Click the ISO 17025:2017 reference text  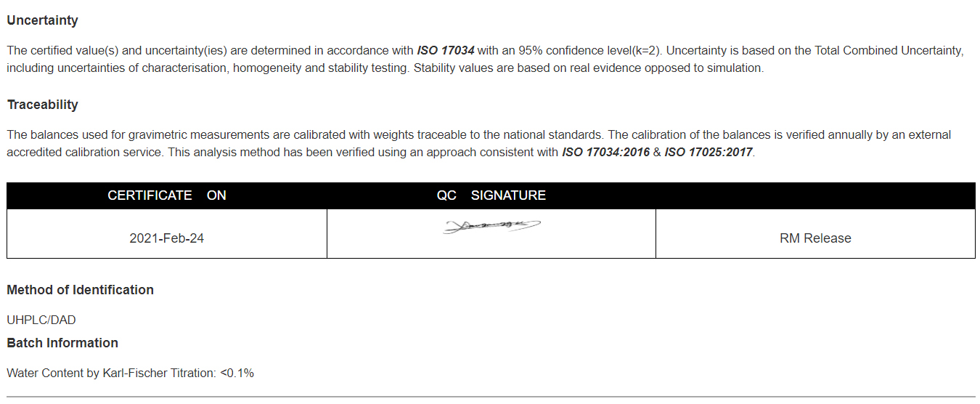(709, 153)
